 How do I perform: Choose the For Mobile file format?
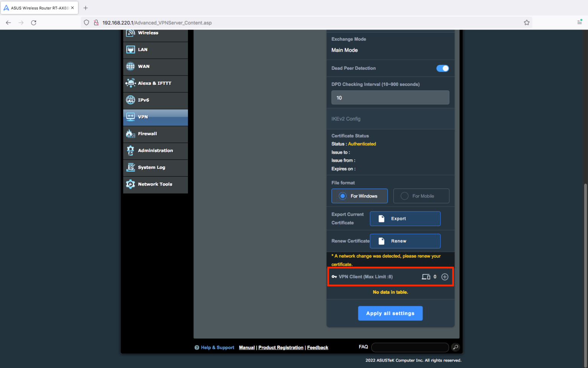(404, 196)
